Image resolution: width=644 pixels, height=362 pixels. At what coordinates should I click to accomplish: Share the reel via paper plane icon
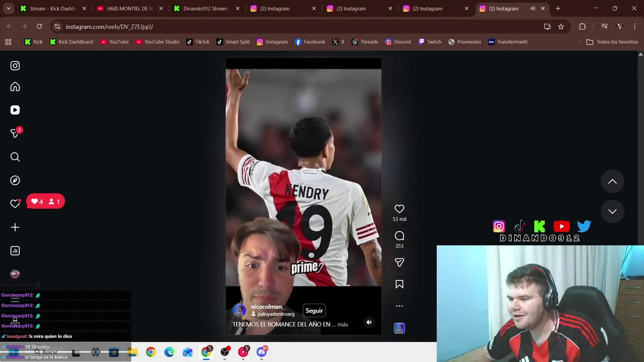click(x=399, y=262)
